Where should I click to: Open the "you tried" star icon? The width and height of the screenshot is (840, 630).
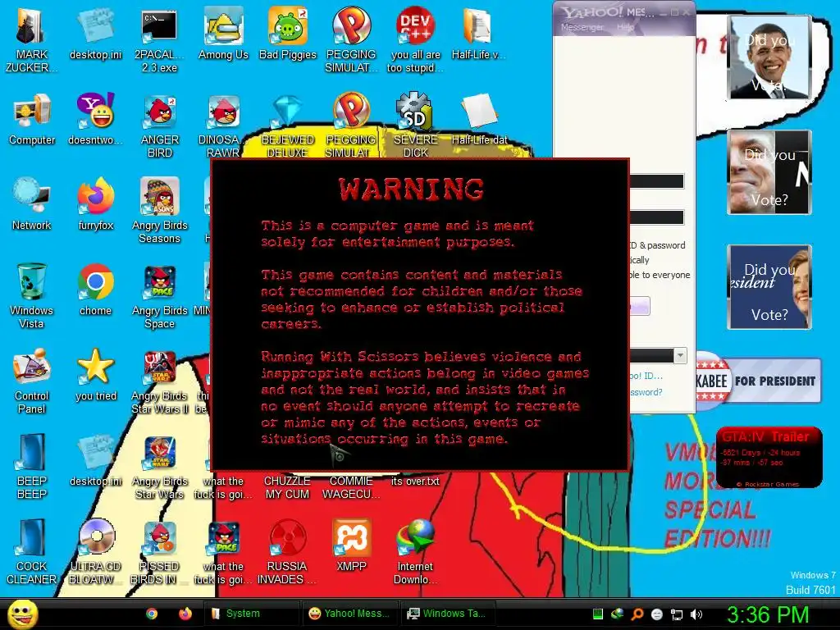[95, 375]
